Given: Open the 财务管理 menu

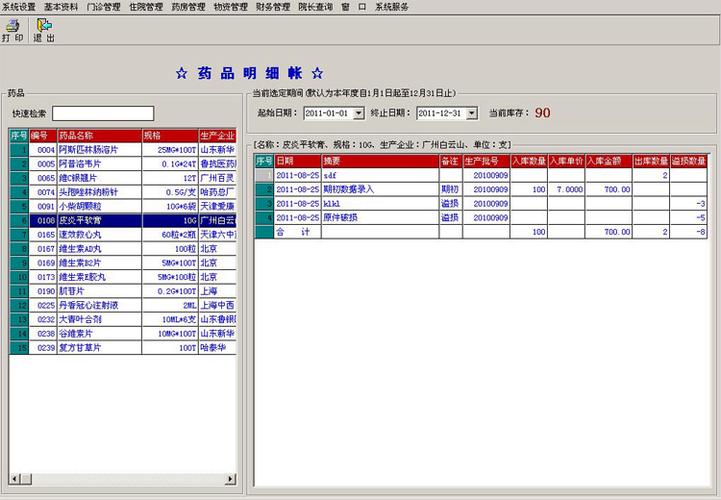Looking at the screenshot, I should (273, 7).
